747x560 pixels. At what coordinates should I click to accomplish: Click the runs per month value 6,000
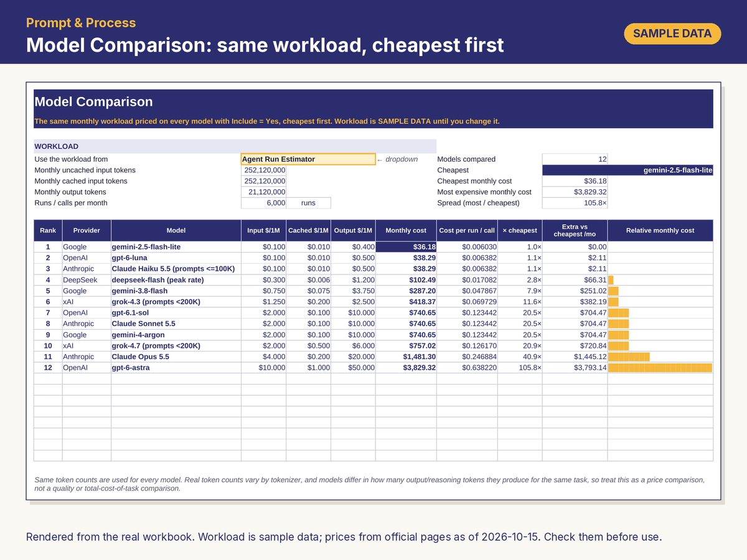[263, 203]
